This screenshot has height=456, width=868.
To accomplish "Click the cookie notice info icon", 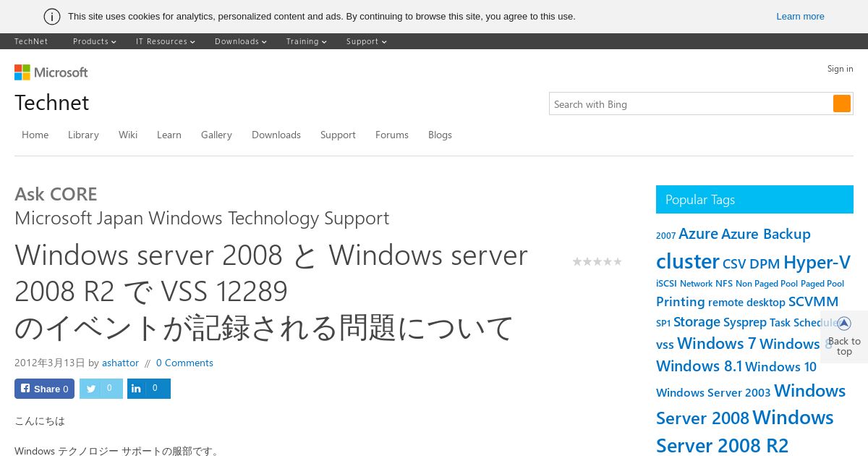I will tap(52, 17).
